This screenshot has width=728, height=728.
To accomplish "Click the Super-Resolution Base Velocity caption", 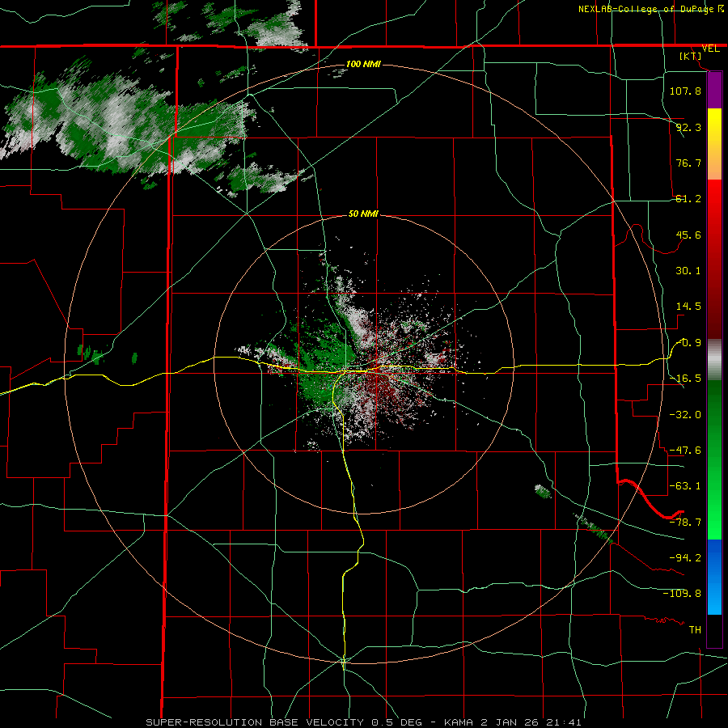I will coord(363,722).
